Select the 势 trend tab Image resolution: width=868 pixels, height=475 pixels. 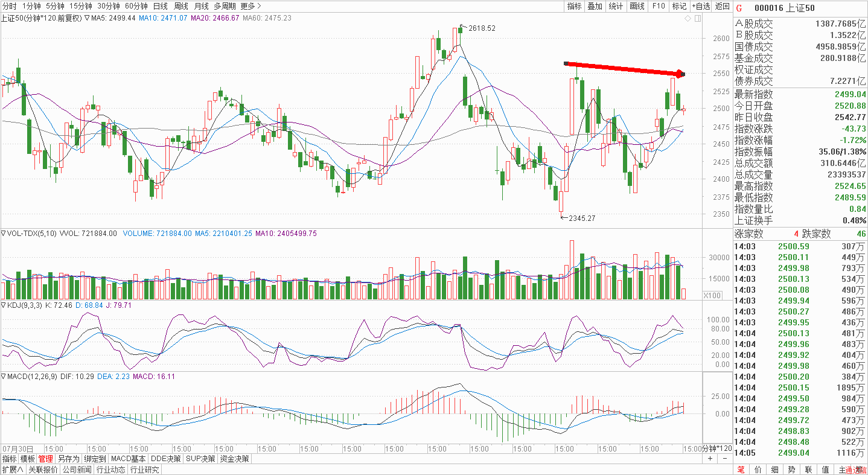[x=791, y=470]
